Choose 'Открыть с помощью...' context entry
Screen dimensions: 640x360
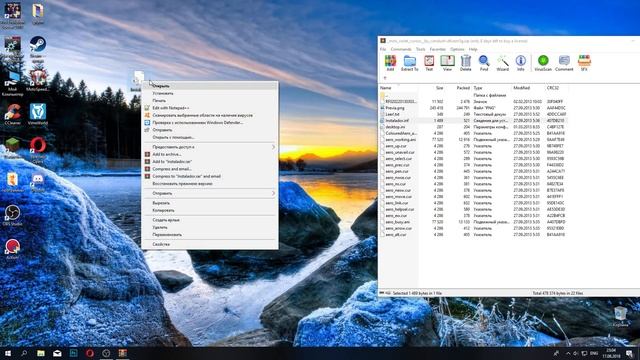pyautogui.click(x=210, y=137)
